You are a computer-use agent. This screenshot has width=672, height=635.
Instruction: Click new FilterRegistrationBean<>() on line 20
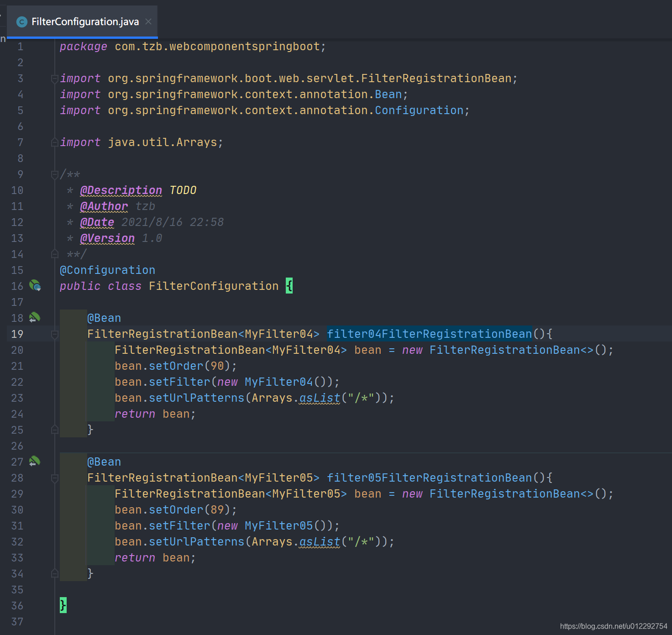click(x=505, y=350)
